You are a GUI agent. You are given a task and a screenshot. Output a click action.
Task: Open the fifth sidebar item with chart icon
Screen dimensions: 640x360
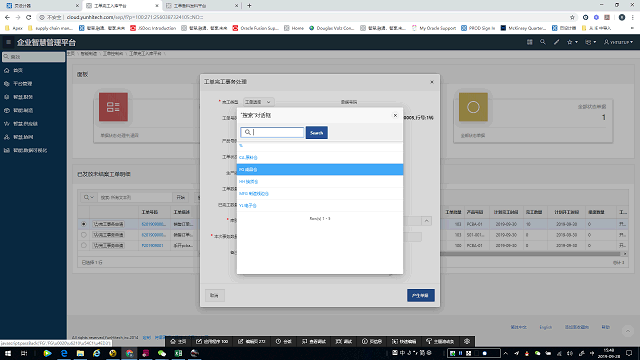click(x=33, y=124)
